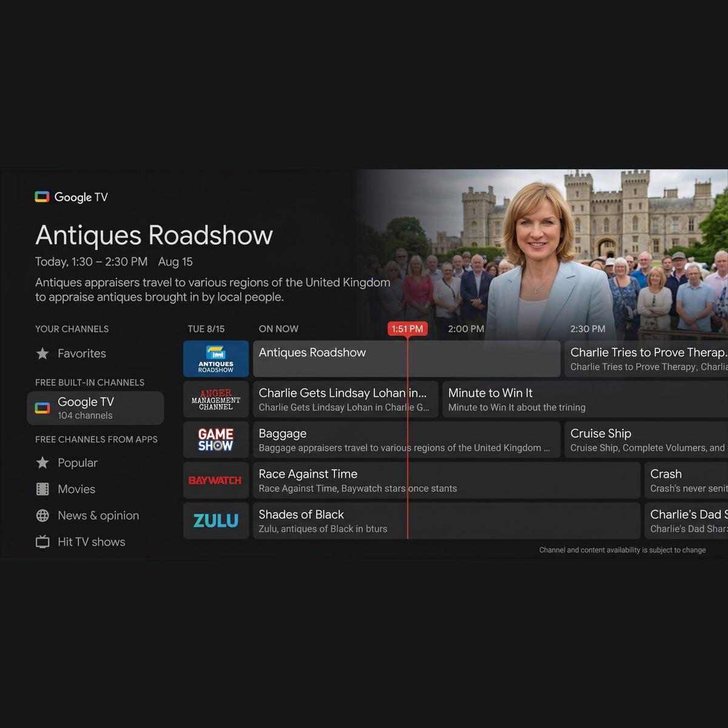
Task: Click the 1:51 PM current time marker
Action: pyautogui.click(x=407, y=329)
